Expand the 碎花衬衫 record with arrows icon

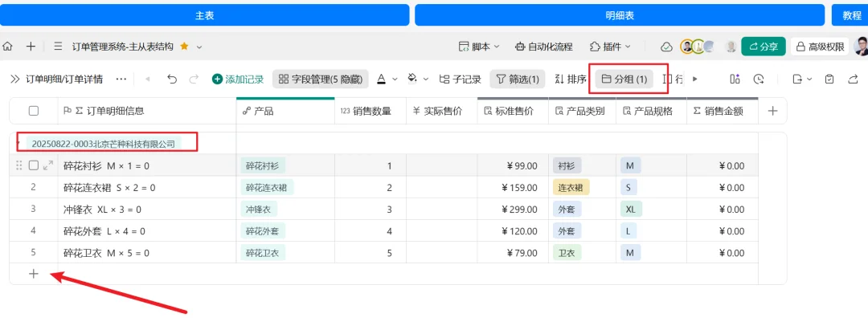click(48, 165)
